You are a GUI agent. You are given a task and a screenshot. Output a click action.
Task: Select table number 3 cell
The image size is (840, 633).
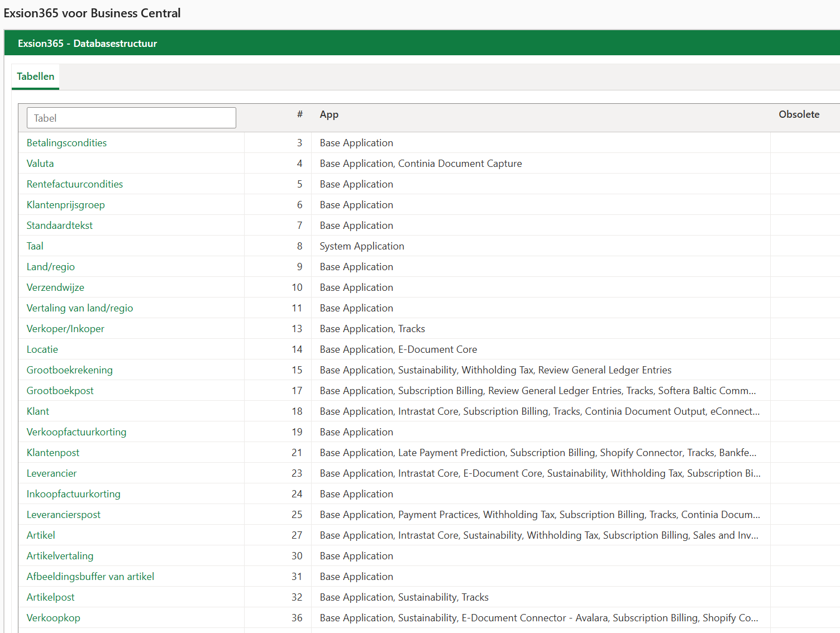278,143
